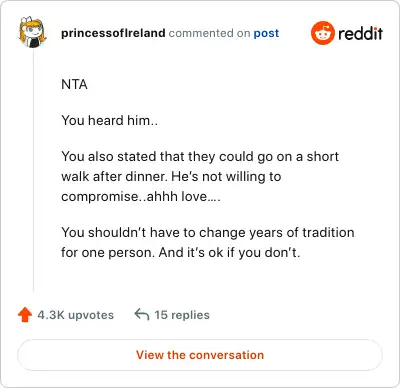This screenshot has height=388, width=400.
Task: Click the word "commented" in the header
Action: point(201,33)
